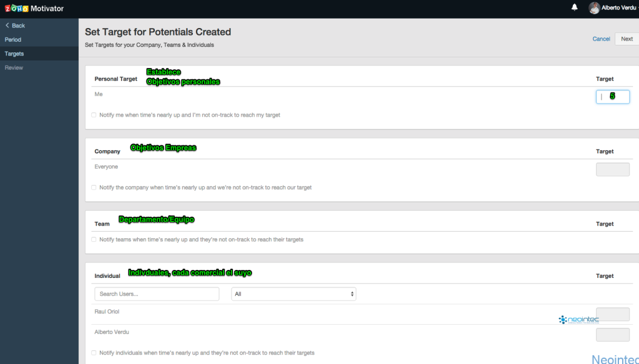The width and height of the screenshot is (639, 364).
Task: Click the Set Target for Potentials Created title
Action: tap(158, 32)
